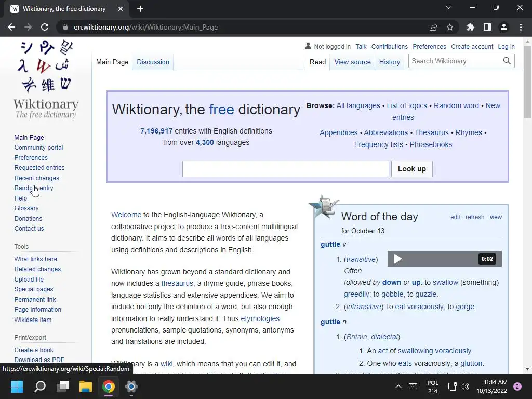Click the Look up text field
Image resolution: width=532 pixels, height=399 pixels.
click(x=286, y=169)
